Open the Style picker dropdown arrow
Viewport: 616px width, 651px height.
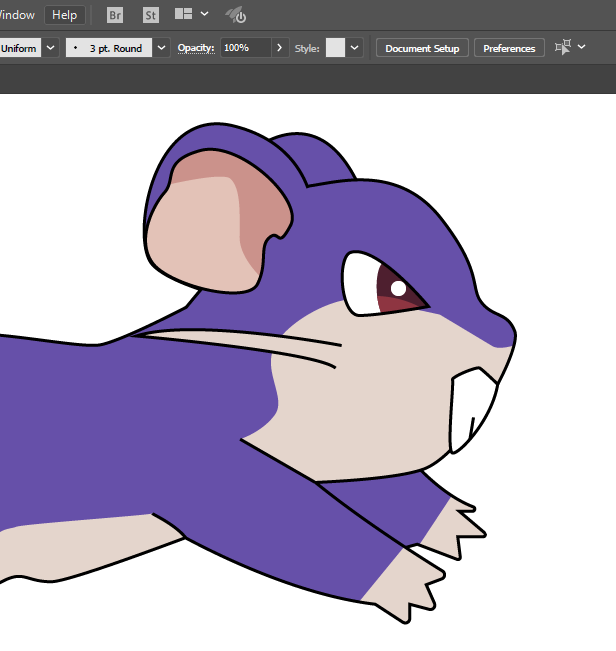coord(355,48)
